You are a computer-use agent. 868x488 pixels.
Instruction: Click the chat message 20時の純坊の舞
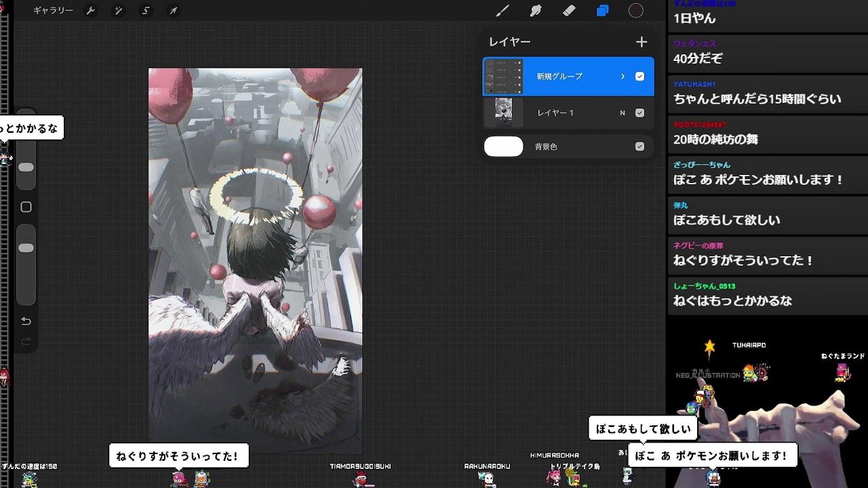tap(715, 140)
